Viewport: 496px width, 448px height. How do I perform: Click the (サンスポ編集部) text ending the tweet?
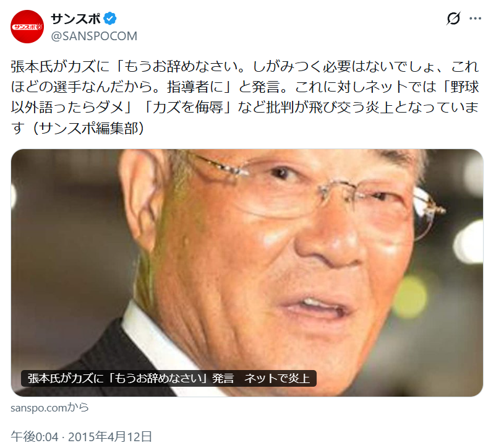click(x=88, y=129)
